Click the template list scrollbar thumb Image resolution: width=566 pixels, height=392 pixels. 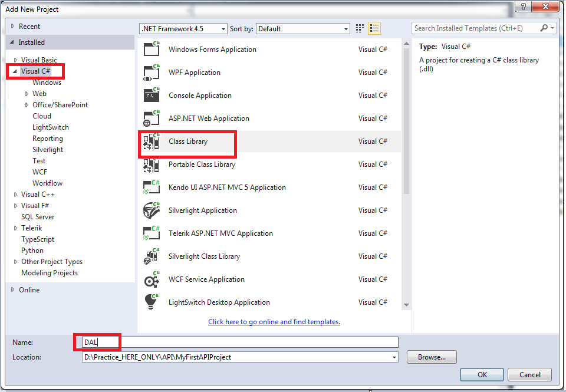(x=406, y=121)
